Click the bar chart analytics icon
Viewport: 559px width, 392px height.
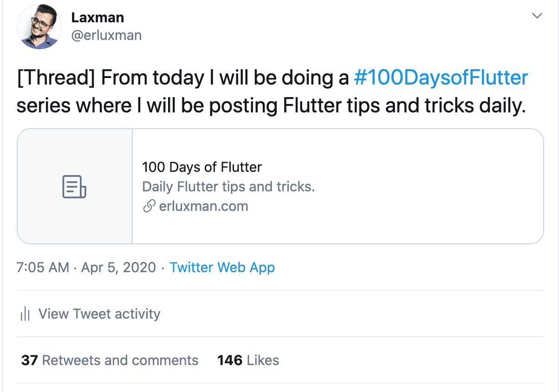[25, 314]
